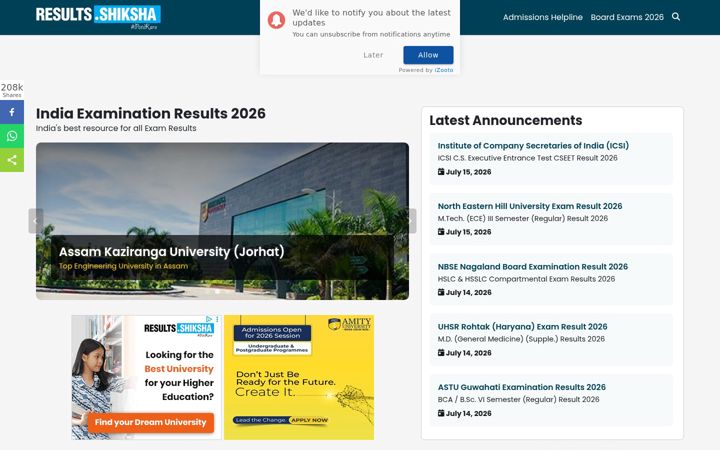Open NBSE Nagaland Board Examination Result link
This screenshot has height=450, width=720.
(x=533, y=267)
